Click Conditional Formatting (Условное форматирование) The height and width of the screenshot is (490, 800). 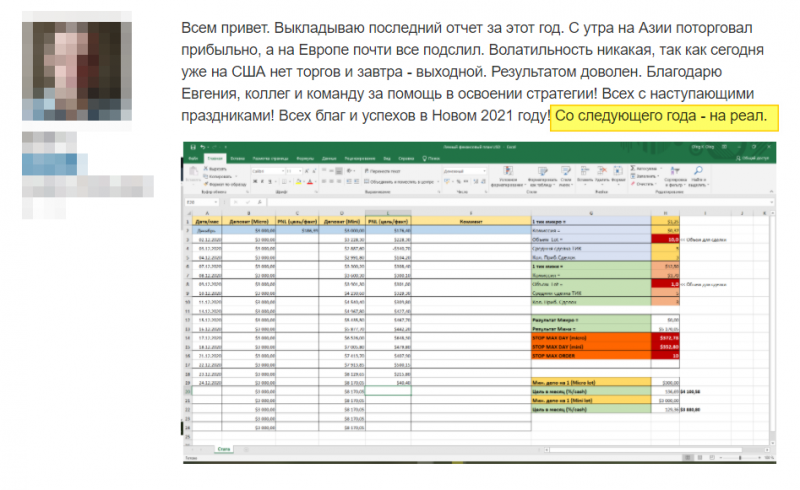tap(508, 177)
